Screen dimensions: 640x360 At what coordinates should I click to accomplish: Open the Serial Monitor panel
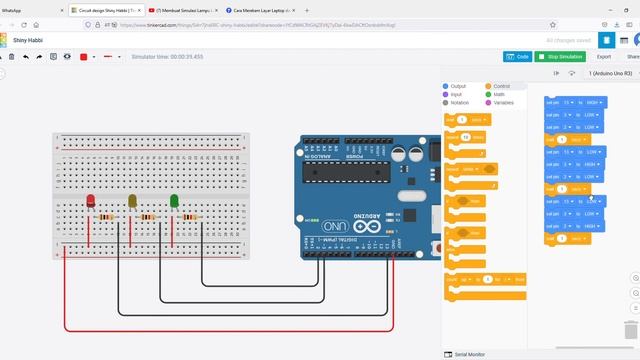coord(464,354)
